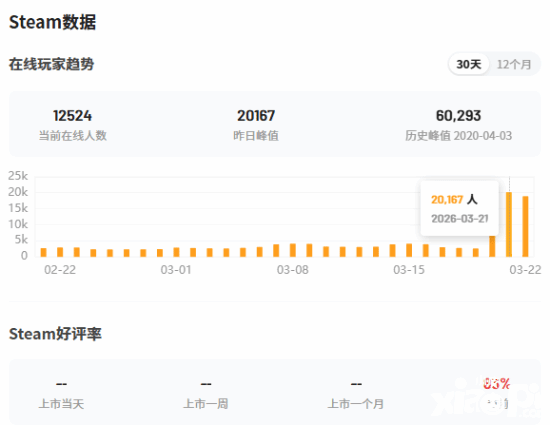Click the Steam数据 heading

point(52,22)
